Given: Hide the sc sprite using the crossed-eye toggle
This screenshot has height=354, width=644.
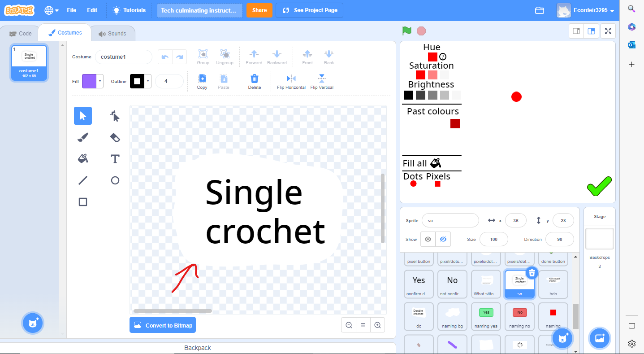Looking at the screenshot, I should point(443,239).
